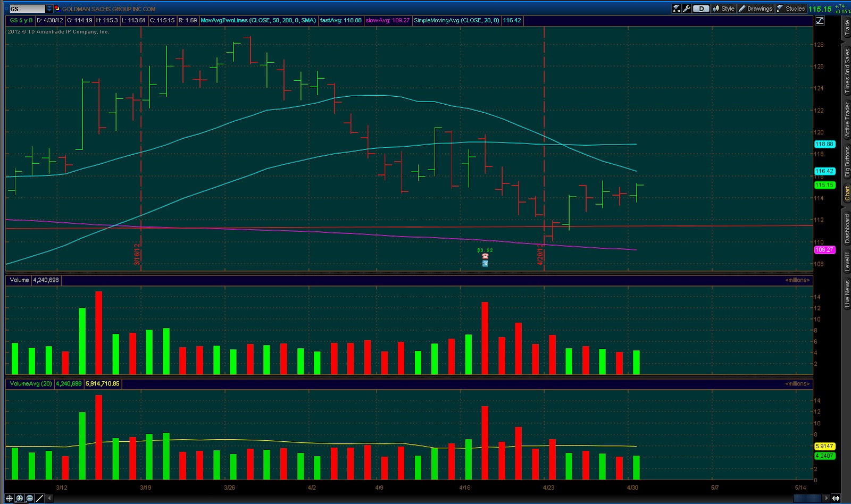Click the 4/30 date axis label
The height and width of the screenshot is (504, 851).
coord(632,488)
